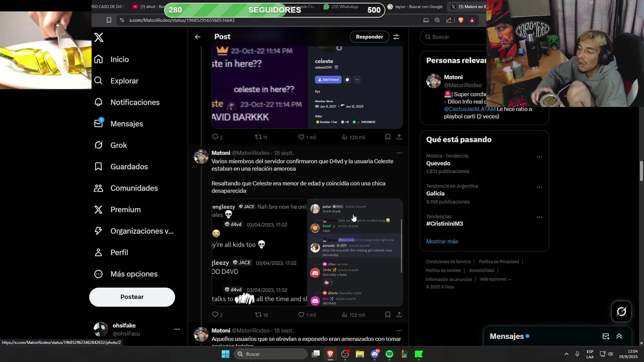644x362 pixels.
Task: Expand Más opciones in the footer
Action: tap(495, 279)
